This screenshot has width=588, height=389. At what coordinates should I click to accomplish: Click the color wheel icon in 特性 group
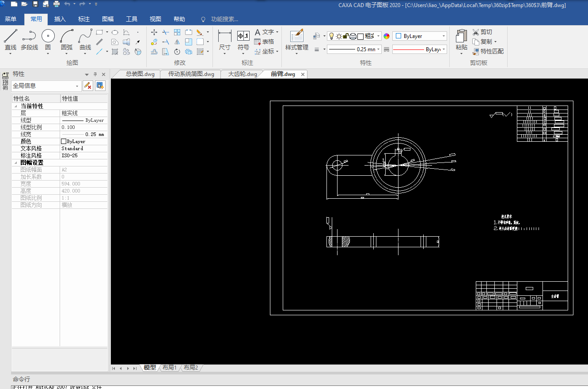387,36
